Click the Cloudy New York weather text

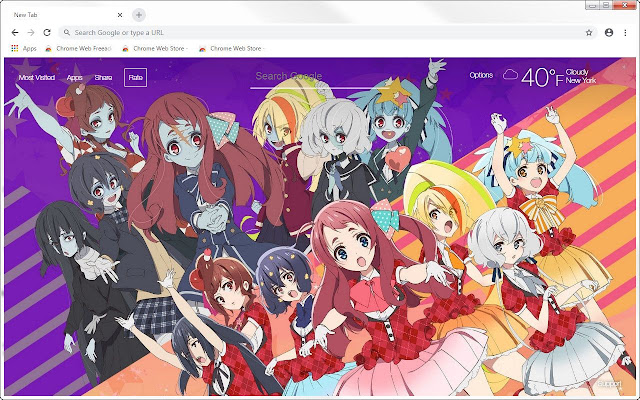click(581, 76)
